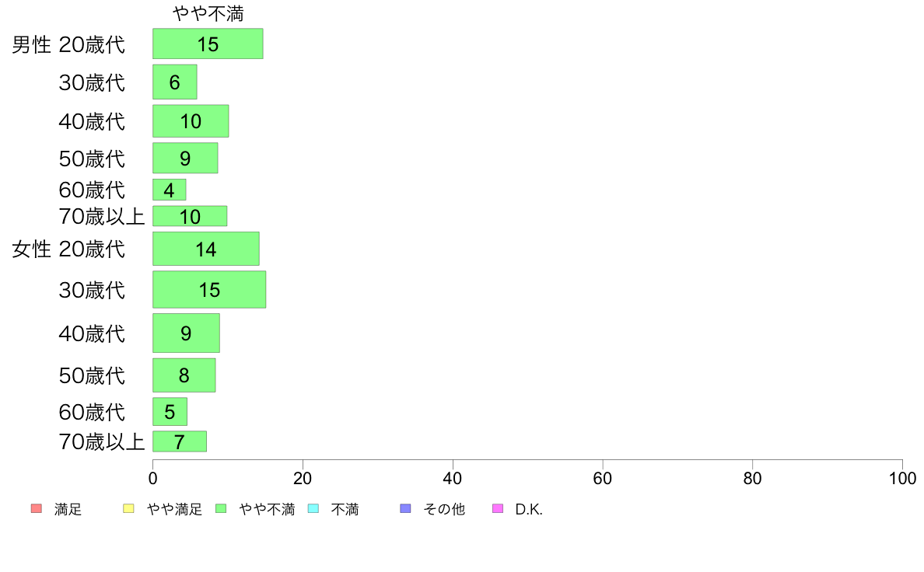
Task: Select the 女性 60歳代 bar showing 5
Action: click(170, 412)
